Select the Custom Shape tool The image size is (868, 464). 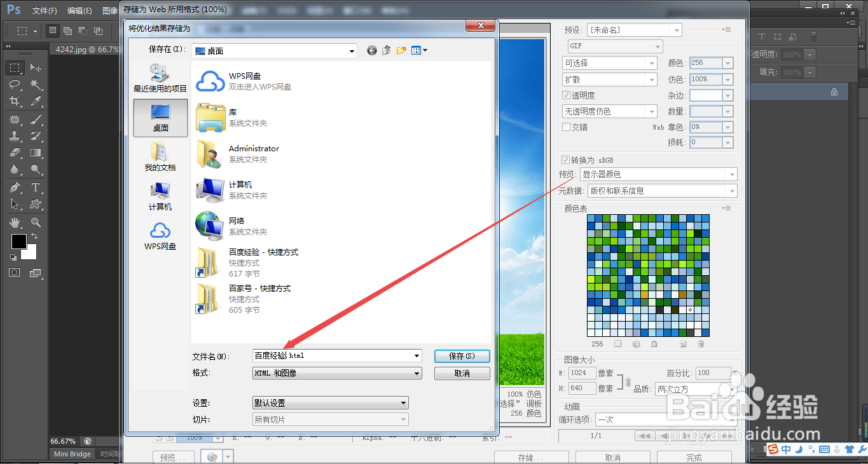coord(36,204)
